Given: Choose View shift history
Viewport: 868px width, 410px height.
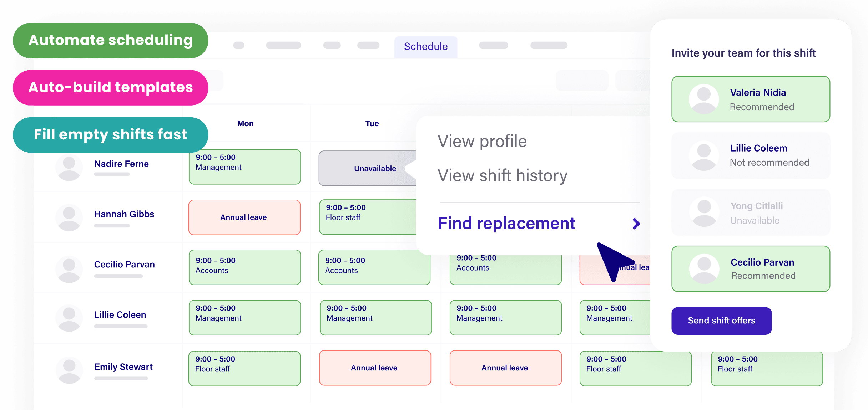Looking at the screenshot, I should click(502, 175).
